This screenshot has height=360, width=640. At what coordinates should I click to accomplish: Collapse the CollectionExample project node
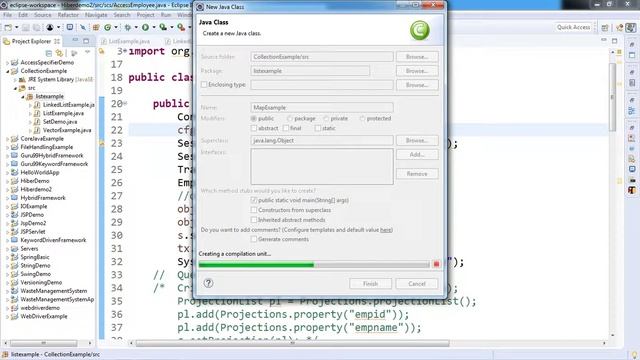coord(7,71)
